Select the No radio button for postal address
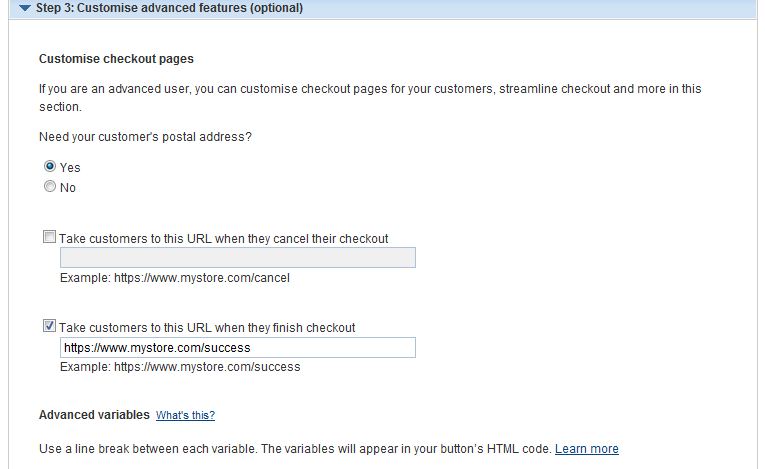Image resolution: width=765 pixels, height=469 pixels. pos(50,187)
